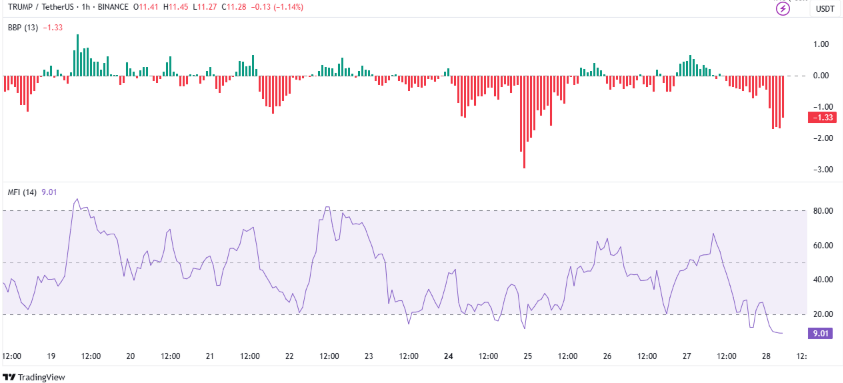The width and height of the screenshot is (843, 383).
Task: Click date 28 on the time axis
Action: click(x=767, y=356)
